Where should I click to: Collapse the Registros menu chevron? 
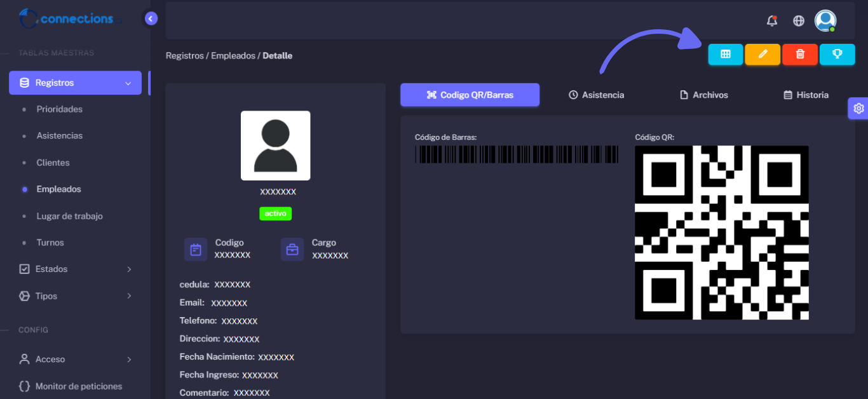pos(128,83)
